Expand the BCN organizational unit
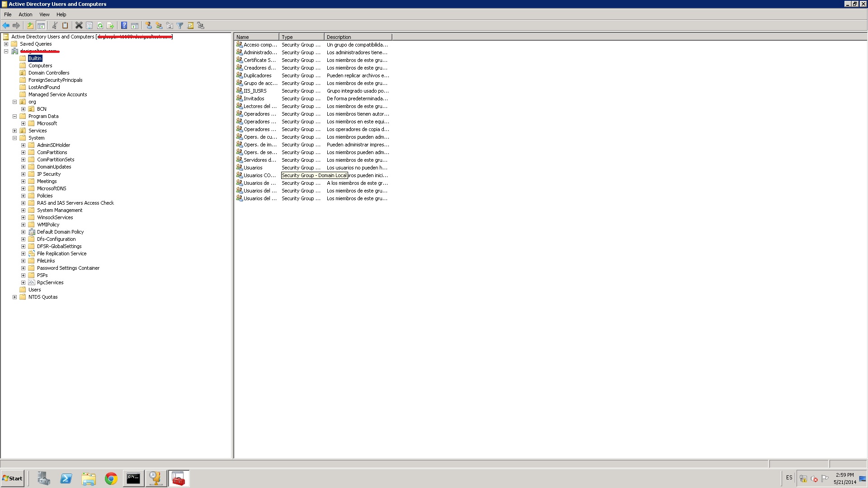The image size is (868, 488). pyautogui.click(x=23, y=109)
